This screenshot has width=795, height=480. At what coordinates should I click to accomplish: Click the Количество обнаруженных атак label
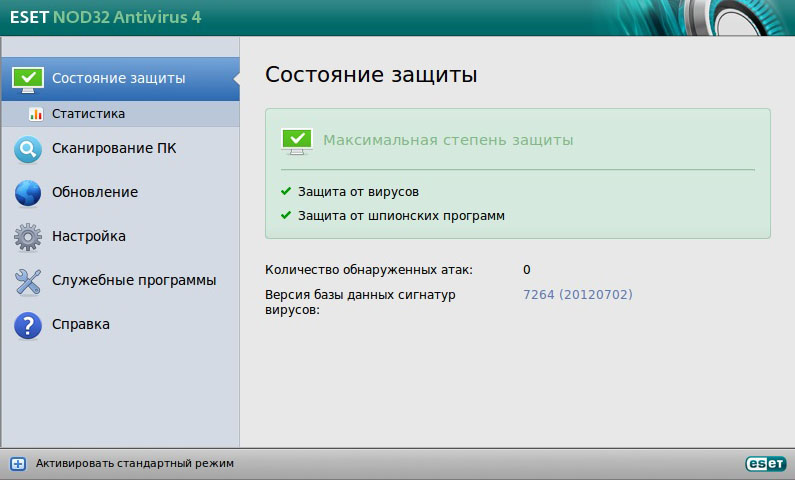(x=369, y=270)
